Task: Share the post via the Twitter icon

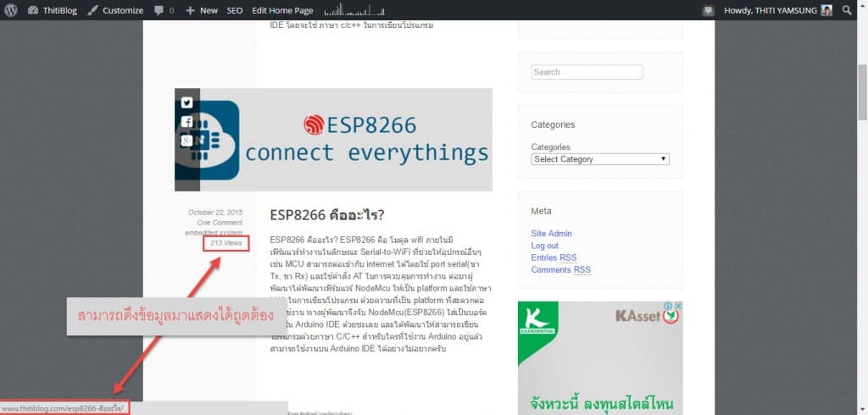Action: tap(186, 102)
